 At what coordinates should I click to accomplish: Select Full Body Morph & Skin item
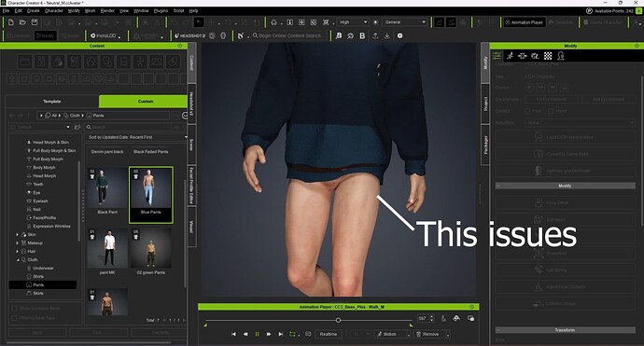point(54,151)
